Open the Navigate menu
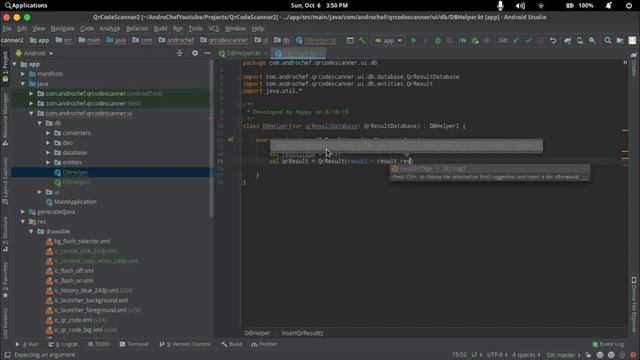Image resolution: width=640 pixels, height=360 pixels. tap(62, 29)
